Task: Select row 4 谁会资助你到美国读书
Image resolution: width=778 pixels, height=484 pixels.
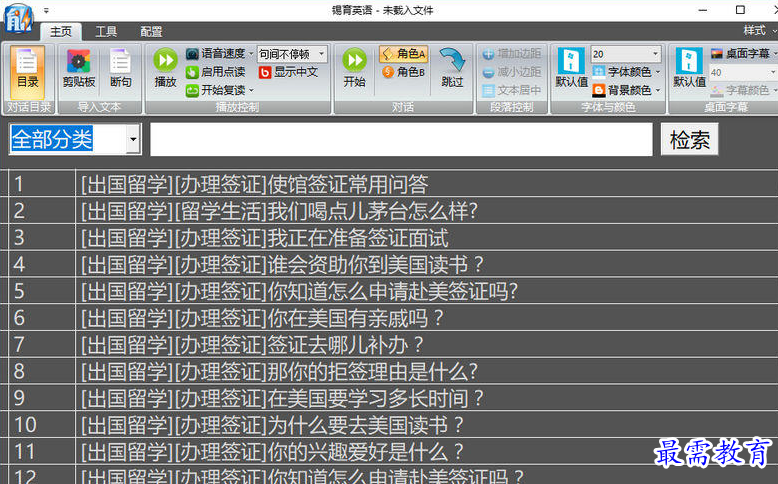Action: (389, 265)
